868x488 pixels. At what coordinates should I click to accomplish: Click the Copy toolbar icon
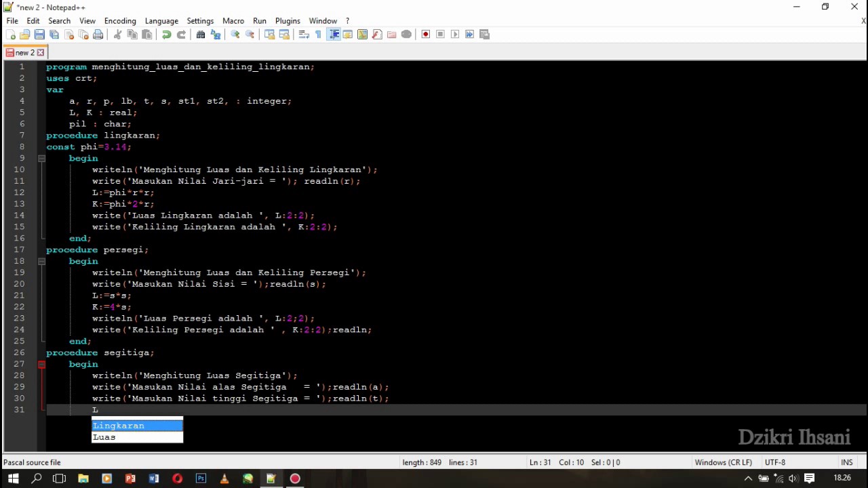coord(132,35)
